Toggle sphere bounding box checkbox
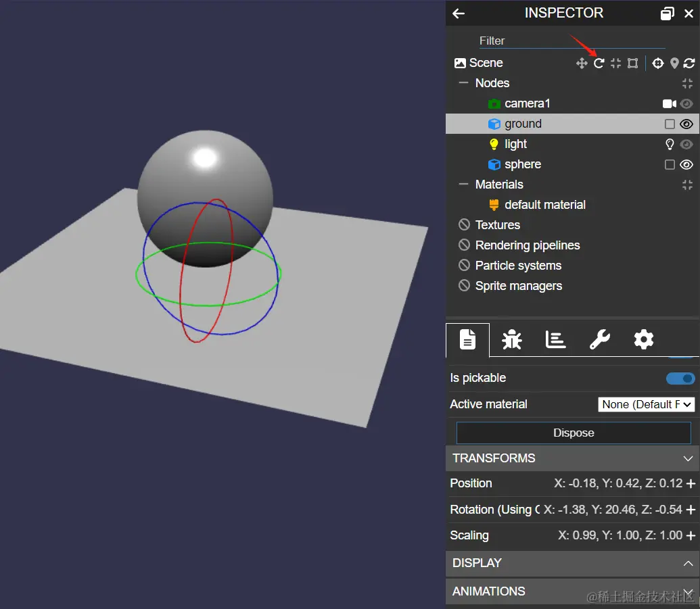Viewport: 700px width, 609px height. pos(670,165)
